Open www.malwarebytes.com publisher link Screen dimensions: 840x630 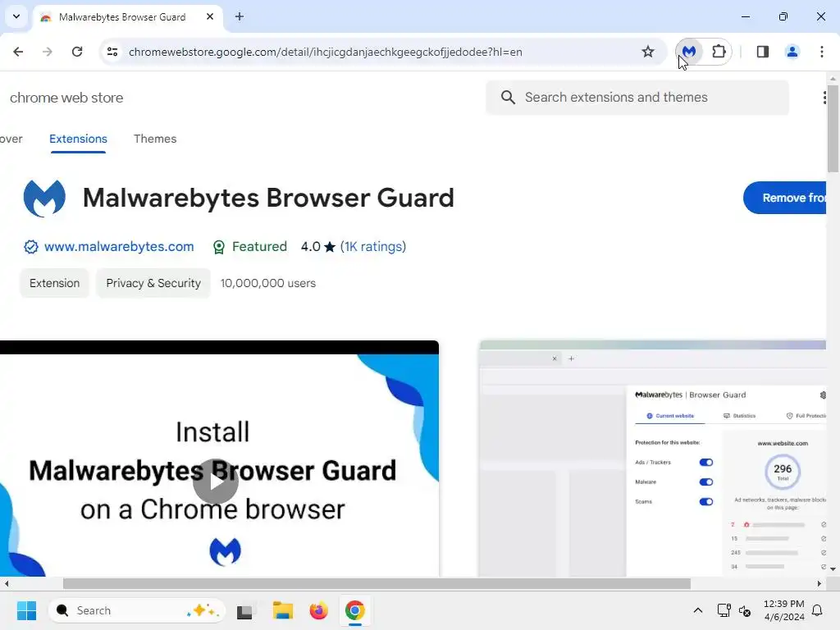119,246
